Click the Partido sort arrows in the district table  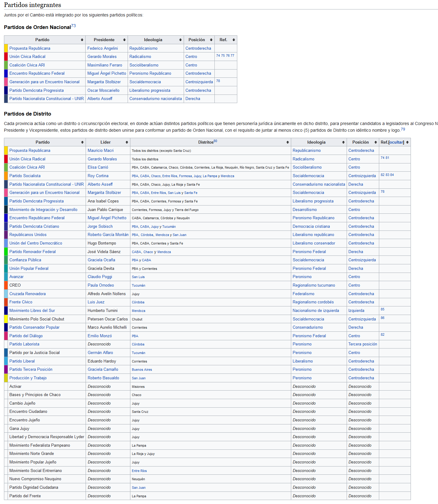tap(82, 142)
